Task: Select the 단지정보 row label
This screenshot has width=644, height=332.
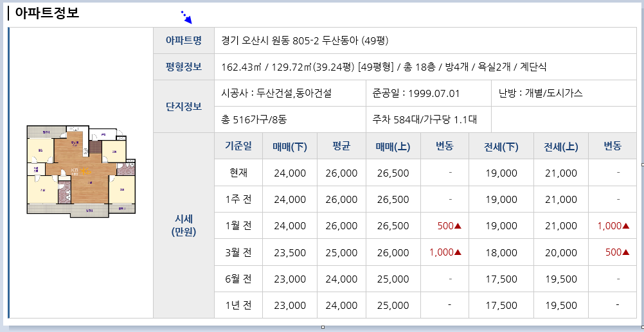Action: coord(184,107)
